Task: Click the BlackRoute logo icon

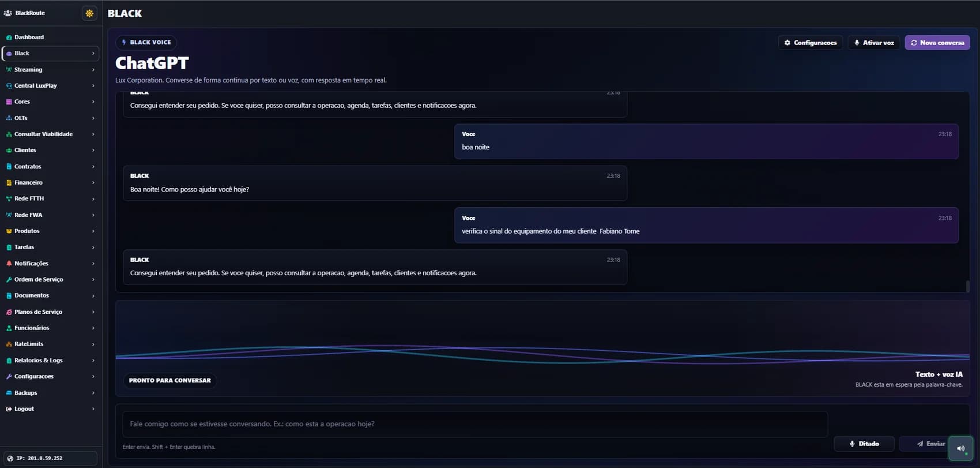Action: pyautogui.click(x=7, y=13)
